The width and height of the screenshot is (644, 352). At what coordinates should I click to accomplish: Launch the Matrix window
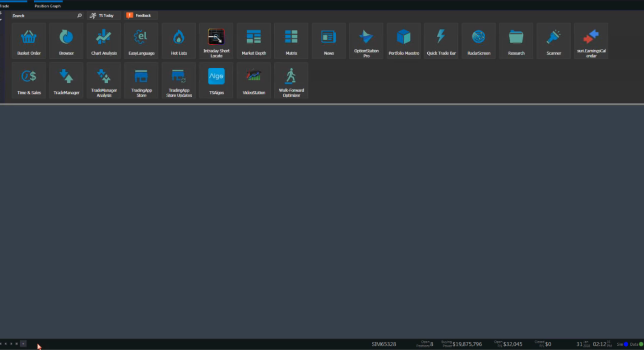pos(291,41)
